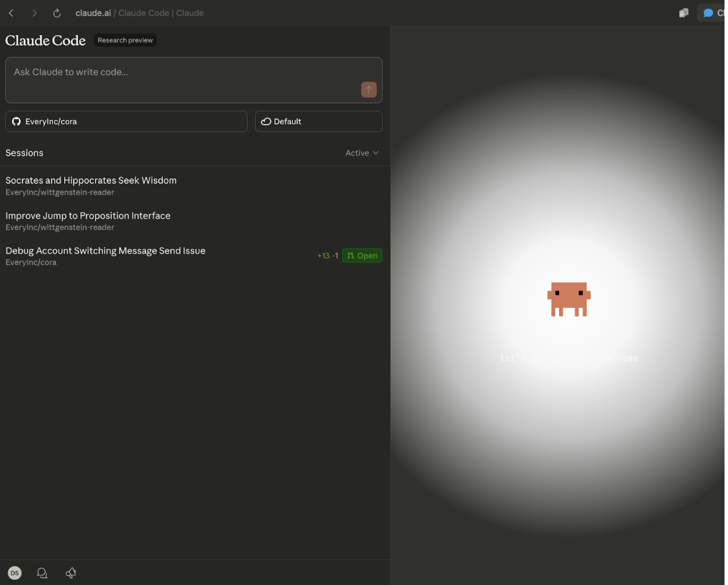728x585 pixels.
Task: Click the stacked documents icon in top bar
Action: [x=684, y=13]
